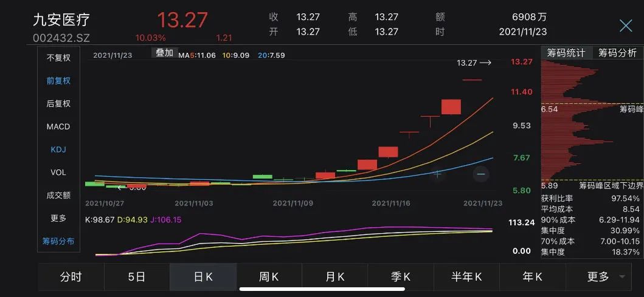
Task: Switch to 分时 intraday view
Action: pyautogui.click(x=71, y=277)
